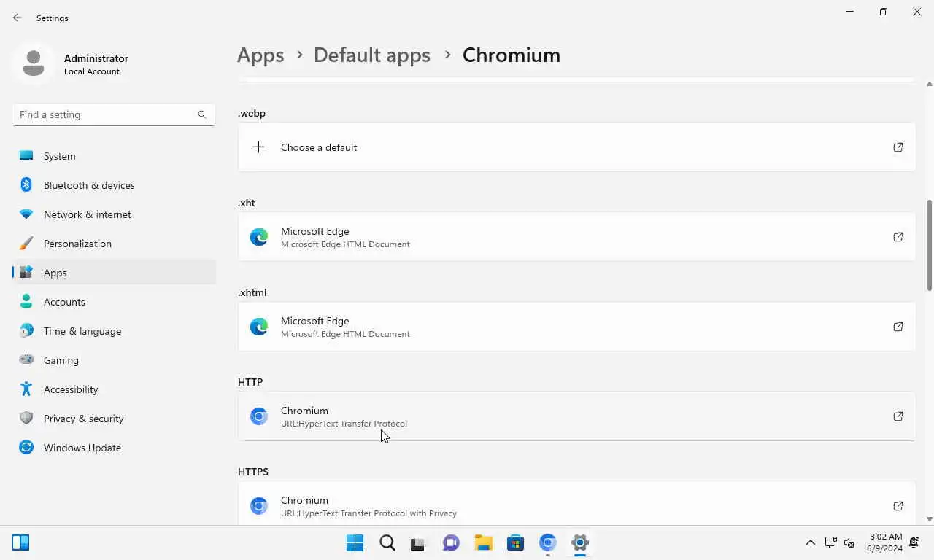The image size is (934, 560).
Task: Open the Windows Start menu
Action: [x=355, y=542]
